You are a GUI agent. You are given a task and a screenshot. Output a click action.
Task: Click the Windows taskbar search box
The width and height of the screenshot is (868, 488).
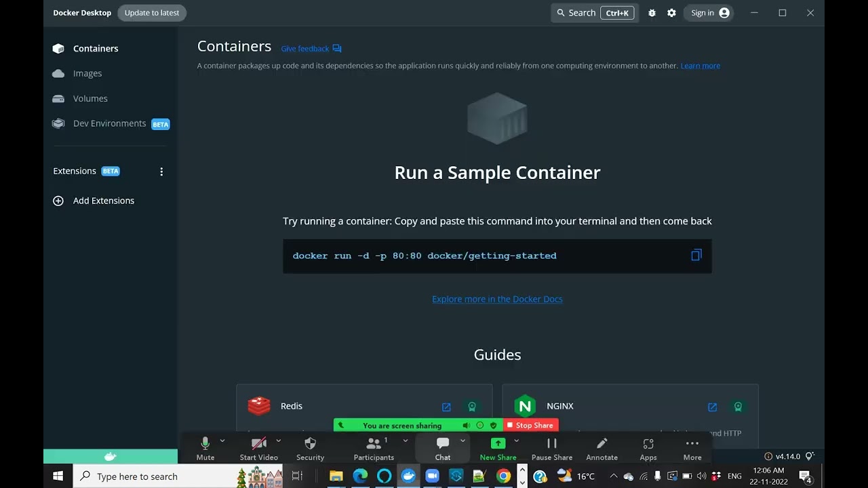pos(179,476)
